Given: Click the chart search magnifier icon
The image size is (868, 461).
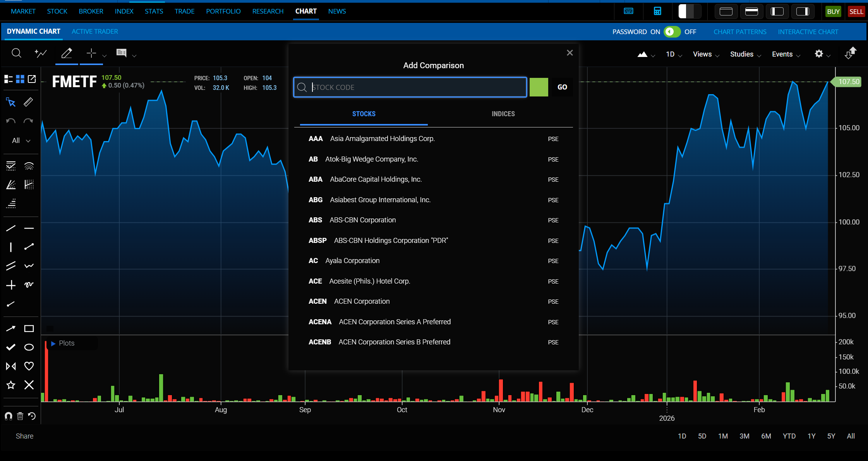Looking at the screenshot, I should [x=16, y=53].
